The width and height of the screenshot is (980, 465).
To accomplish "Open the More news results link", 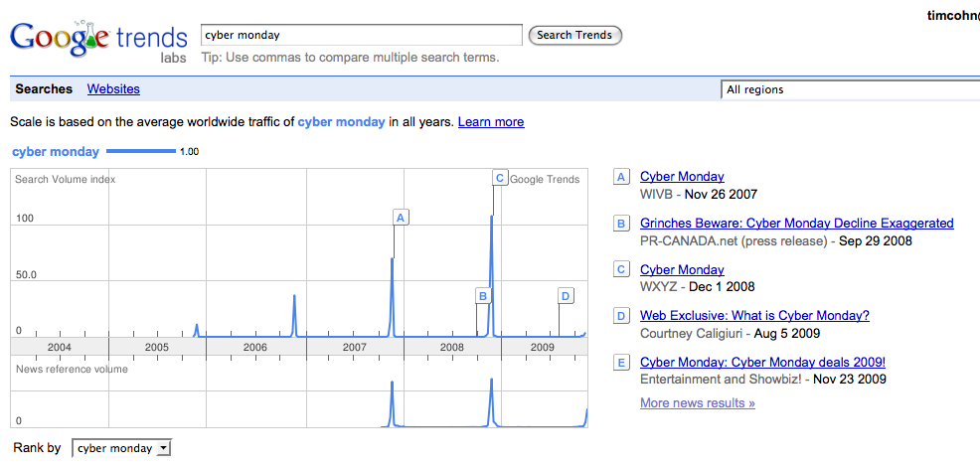I will pyautogui.click(x=697, y=402).
